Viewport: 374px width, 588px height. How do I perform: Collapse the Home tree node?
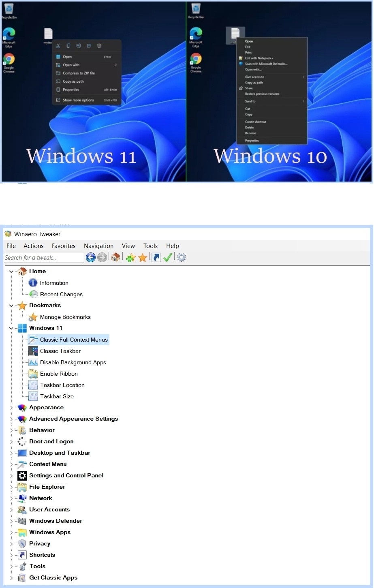[x=11, y=272]
